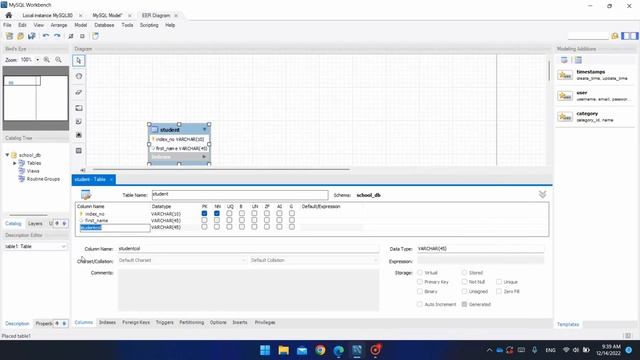Open the Database menu

click(x=104, y=25)
